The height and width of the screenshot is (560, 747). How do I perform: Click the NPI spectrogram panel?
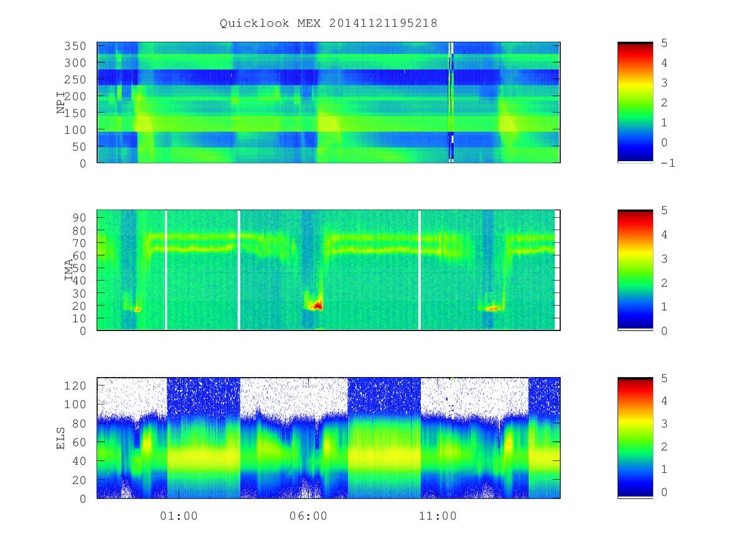[329, 102]
